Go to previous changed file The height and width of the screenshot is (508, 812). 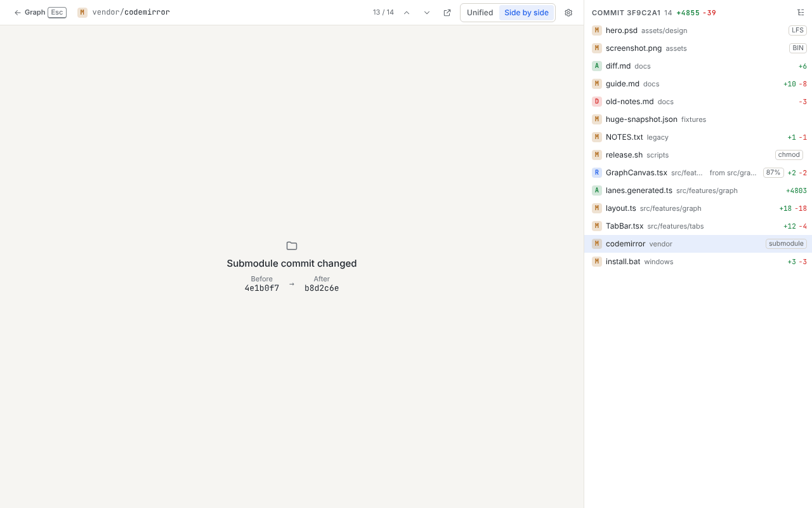coord(407,13)
